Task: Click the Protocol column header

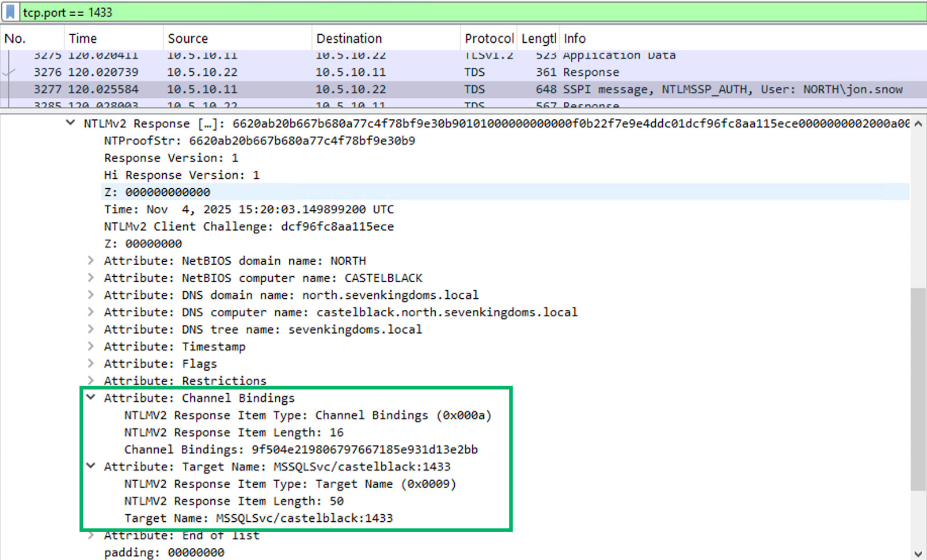Action: pyautogui.click(x=488, y=38)
